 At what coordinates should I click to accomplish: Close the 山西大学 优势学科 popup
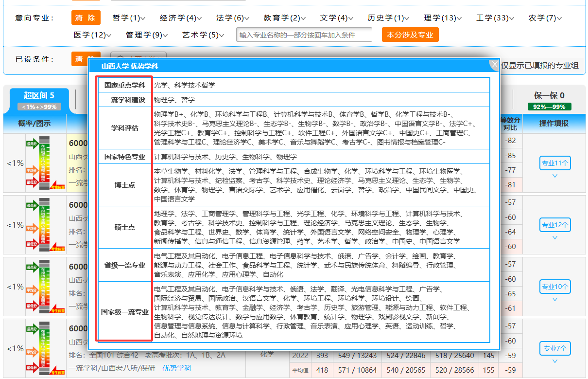pyautogui.click(x=494, y=65)
